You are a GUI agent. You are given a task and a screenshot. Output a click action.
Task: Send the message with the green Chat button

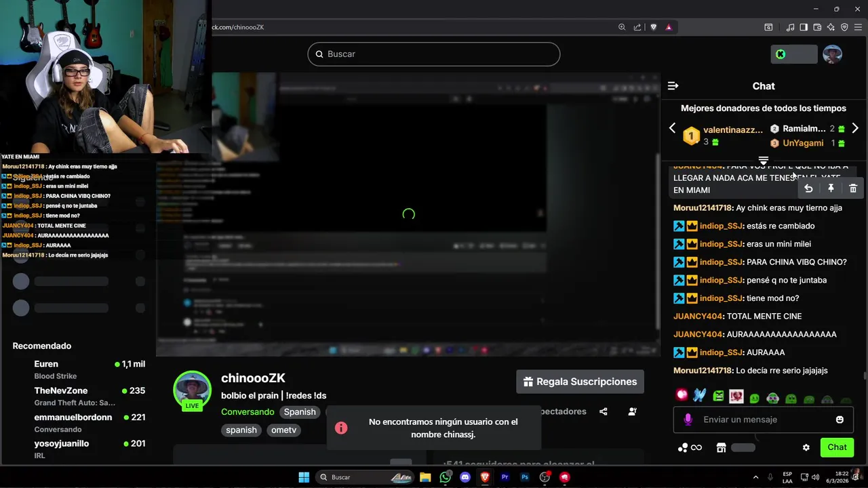click(837, 447)
